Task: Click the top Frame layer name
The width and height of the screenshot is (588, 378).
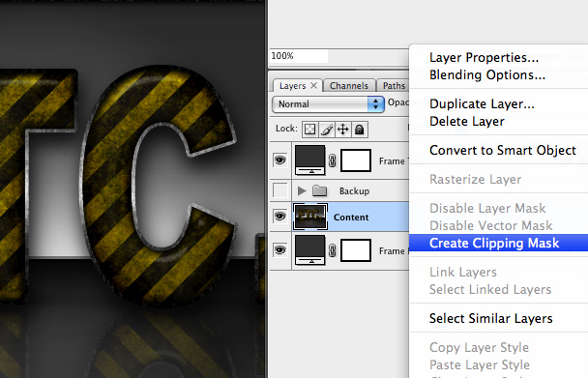Action: 393,161
